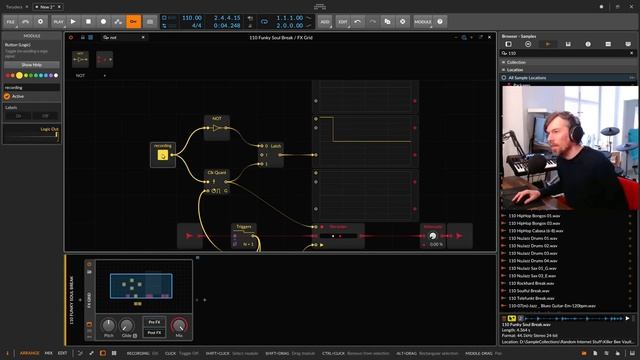Click the 4/4 time signature field

196,25
